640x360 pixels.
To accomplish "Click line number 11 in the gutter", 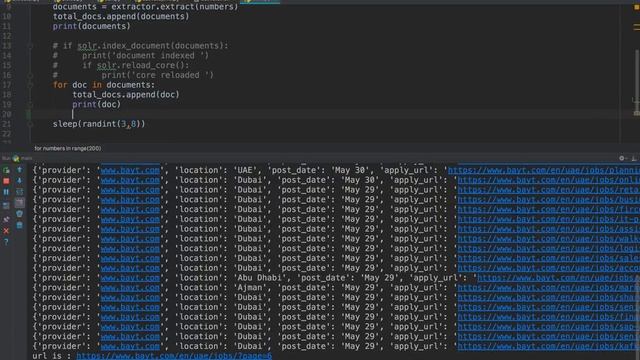I will coord(7,26).
